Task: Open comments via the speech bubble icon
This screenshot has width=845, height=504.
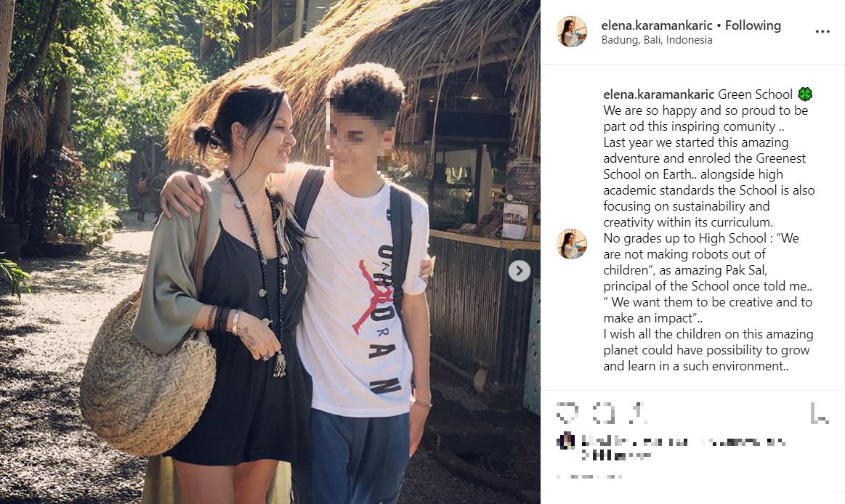Action: pyautogui.click(x=604, y=413)
